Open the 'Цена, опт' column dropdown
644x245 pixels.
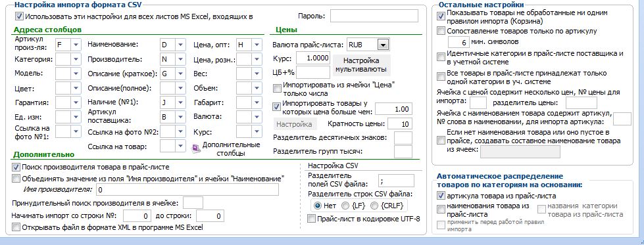click(x=257, y=45)
